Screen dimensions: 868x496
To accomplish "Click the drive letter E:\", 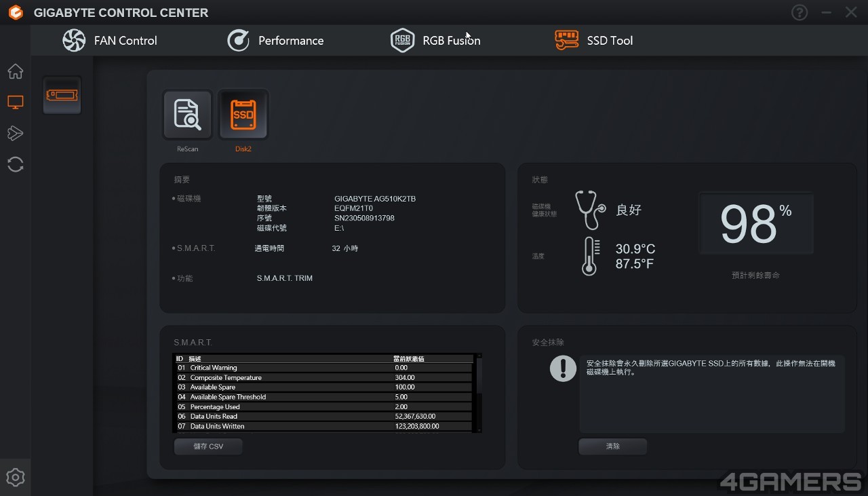I will click(x=339, y=228).
